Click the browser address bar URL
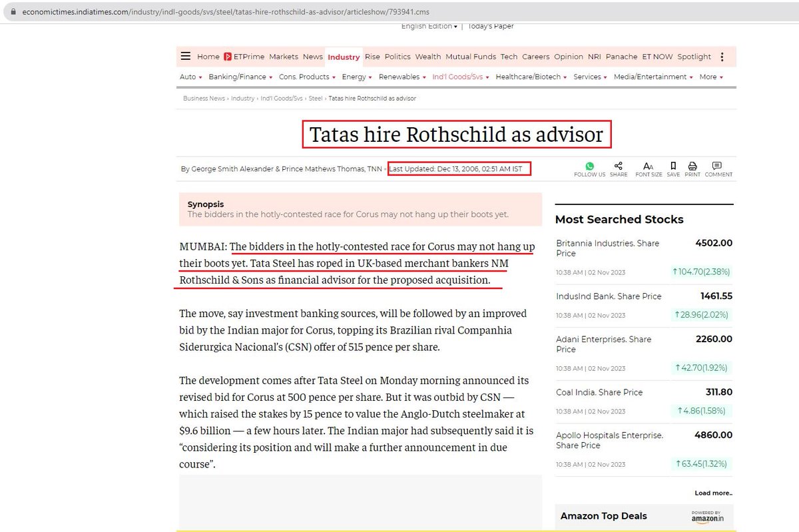This screenshot has height=532, width=799. pyautogui.click(x=225, y=12)
